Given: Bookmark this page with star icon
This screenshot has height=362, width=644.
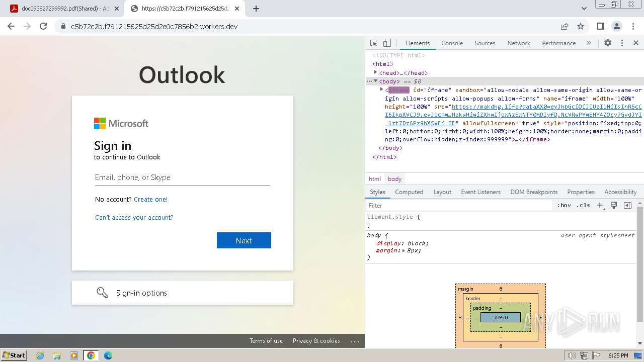Looking at the screenshot, I should [x=581, y=26].
